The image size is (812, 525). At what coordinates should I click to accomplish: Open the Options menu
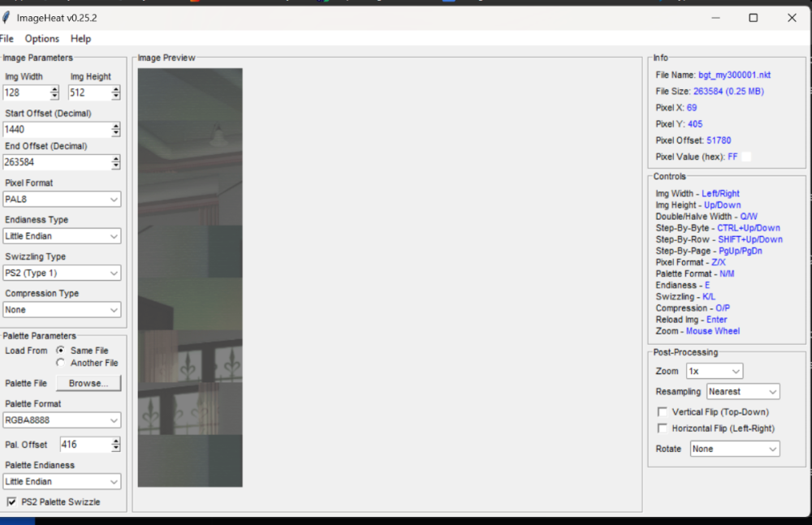point(42,39)
